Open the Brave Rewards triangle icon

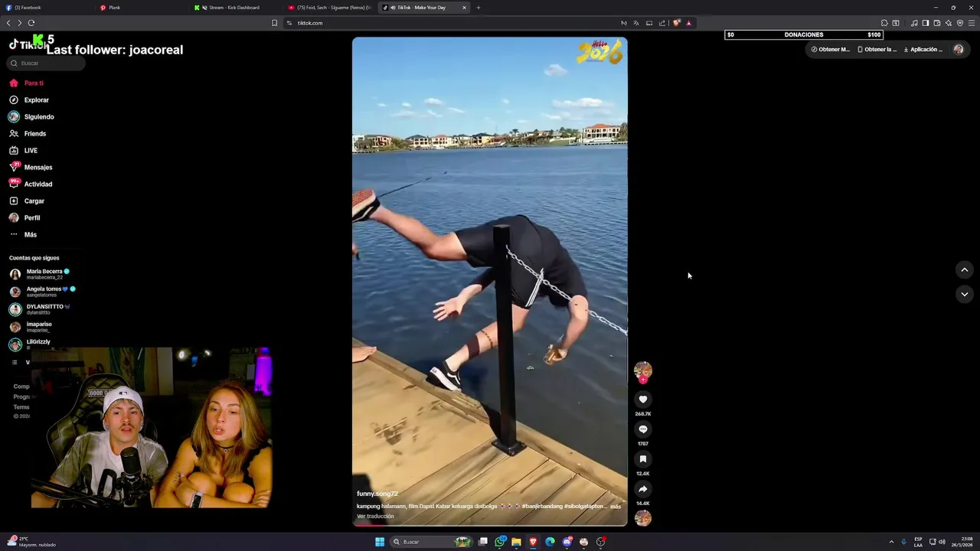point(689,23)
